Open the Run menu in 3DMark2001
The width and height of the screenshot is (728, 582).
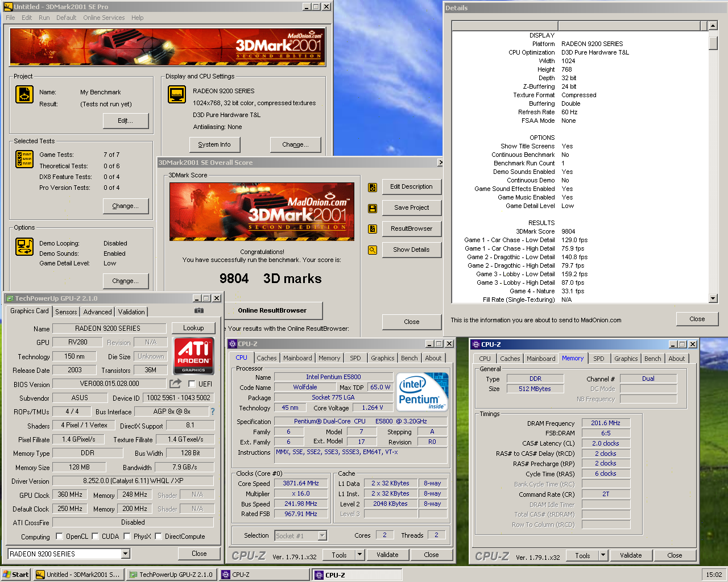[x=44, y=18]
